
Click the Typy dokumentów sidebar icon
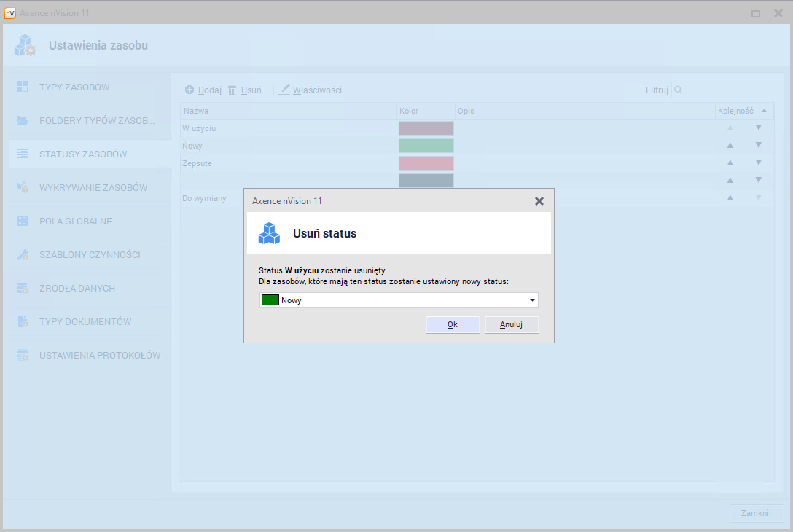[x=23, y=321]
